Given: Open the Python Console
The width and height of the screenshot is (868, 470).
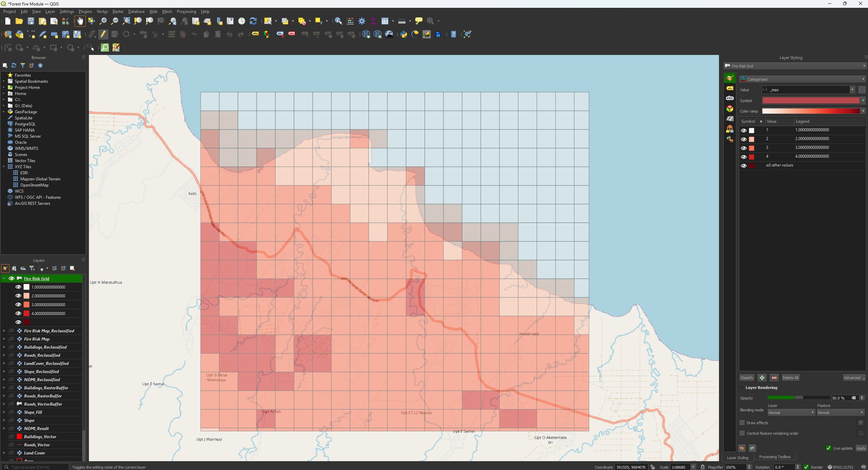Looking at the screenshot, I should [404, 34].
